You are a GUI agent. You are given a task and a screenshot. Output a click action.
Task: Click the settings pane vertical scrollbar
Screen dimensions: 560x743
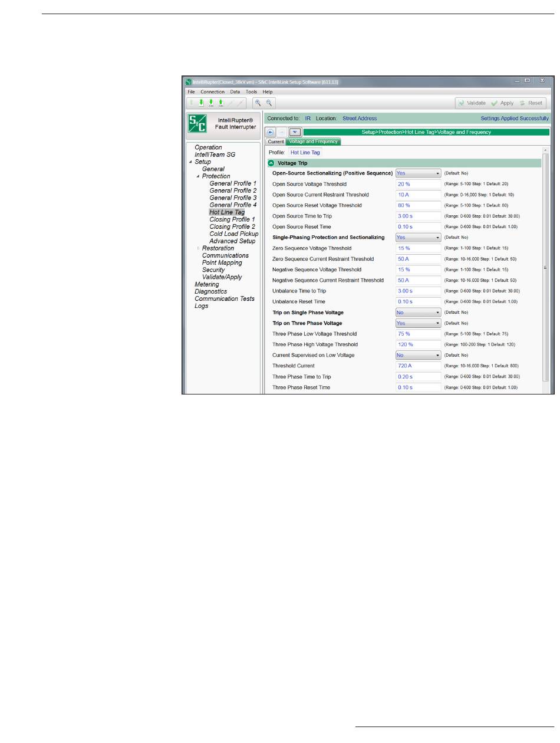[x=545, y=269]
